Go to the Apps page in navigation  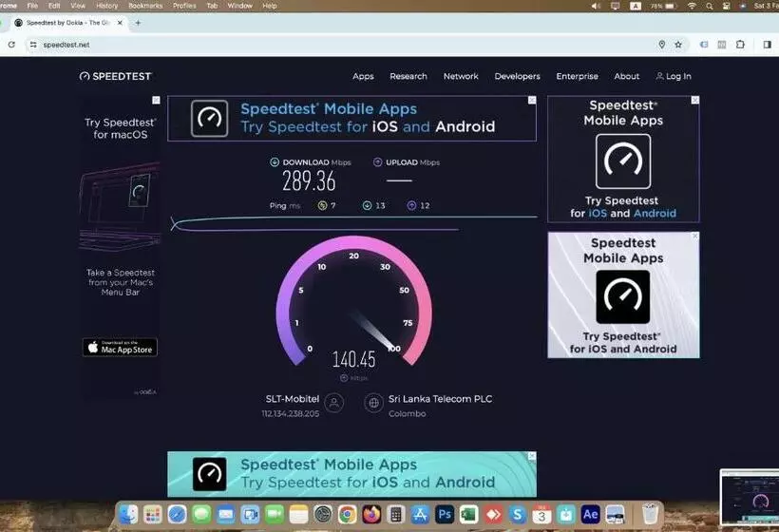click(x=363, y=76)
